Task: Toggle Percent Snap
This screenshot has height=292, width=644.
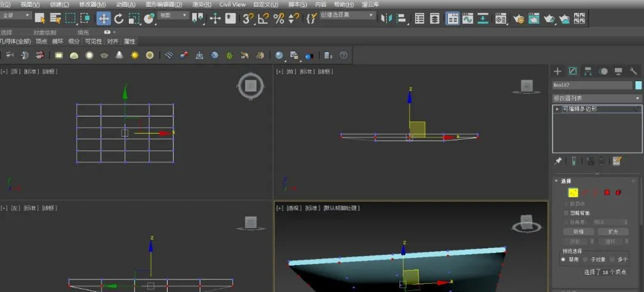Action: click(x=279, y=18)
